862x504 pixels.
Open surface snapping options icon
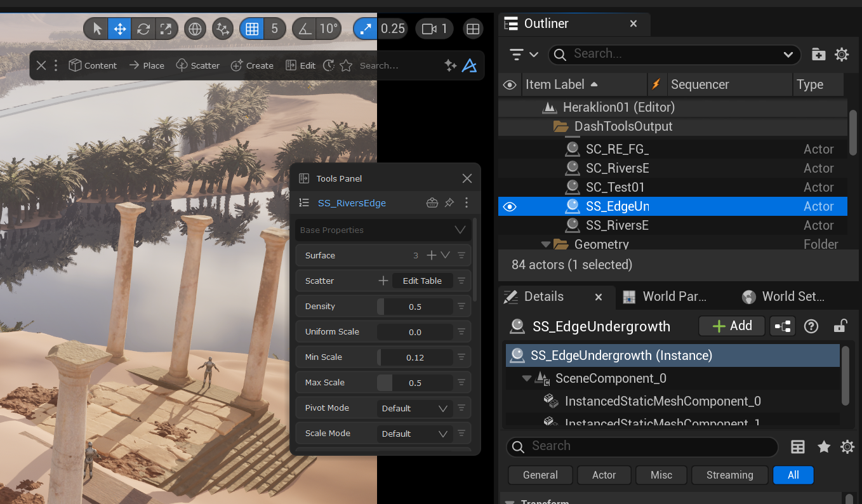[223, 29]
